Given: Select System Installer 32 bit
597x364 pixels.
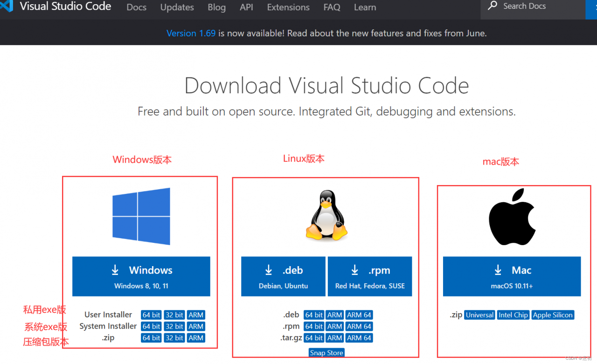Looking at the screenshot, I should click(x=174, y=326).
